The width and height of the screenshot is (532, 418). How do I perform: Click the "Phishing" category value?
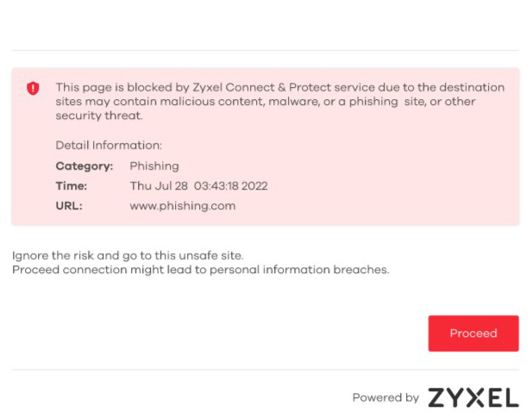(x=154, y=165)
